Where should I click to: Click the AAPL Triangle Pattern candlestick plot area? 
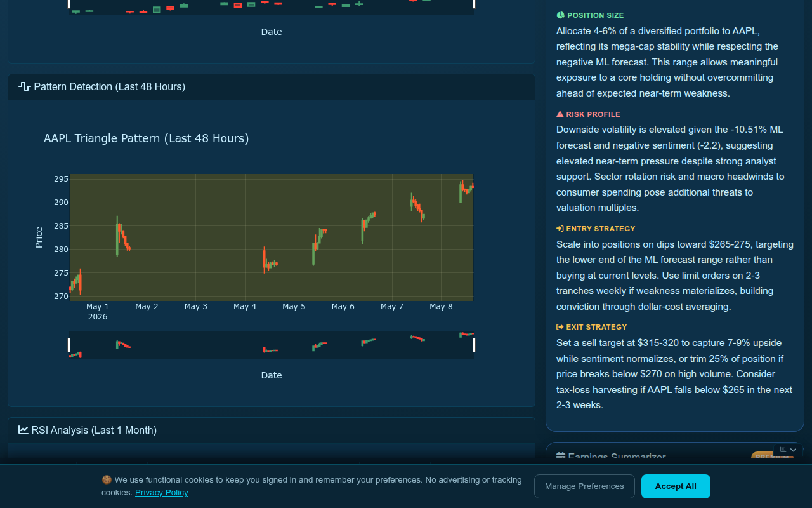(272, 237)
